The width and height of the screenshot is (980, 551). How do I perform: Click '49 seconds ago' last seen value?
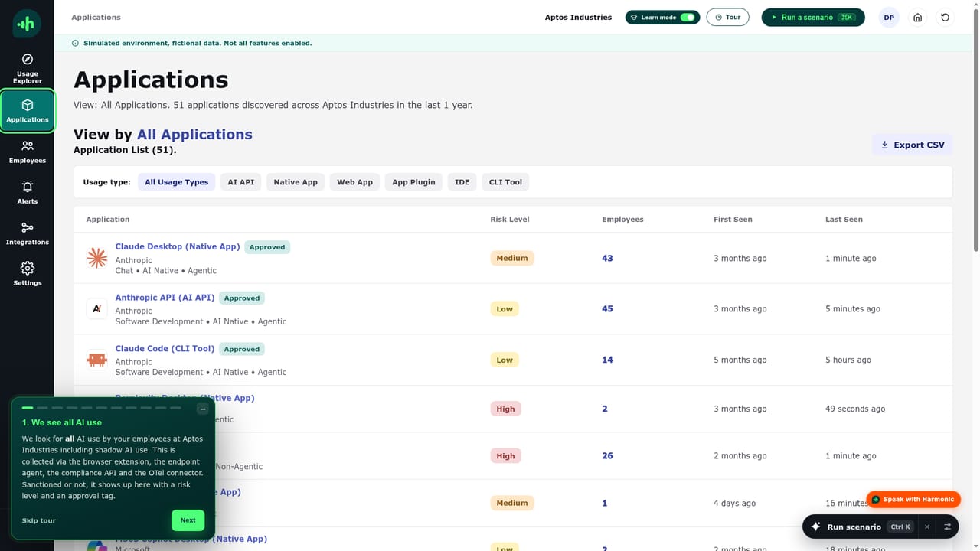(x=855, y=409)
